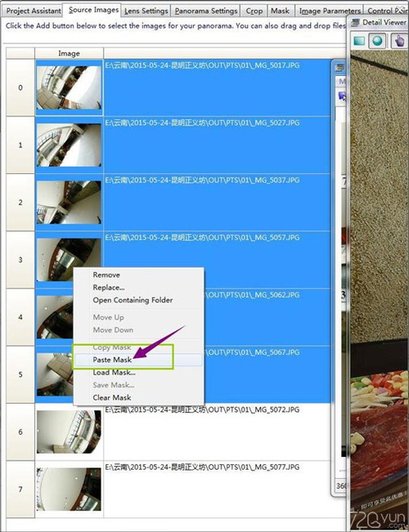Select thumbnail of image _MG_5017.JPG
This screenshot has height=532, width=409.
point(69,87)
